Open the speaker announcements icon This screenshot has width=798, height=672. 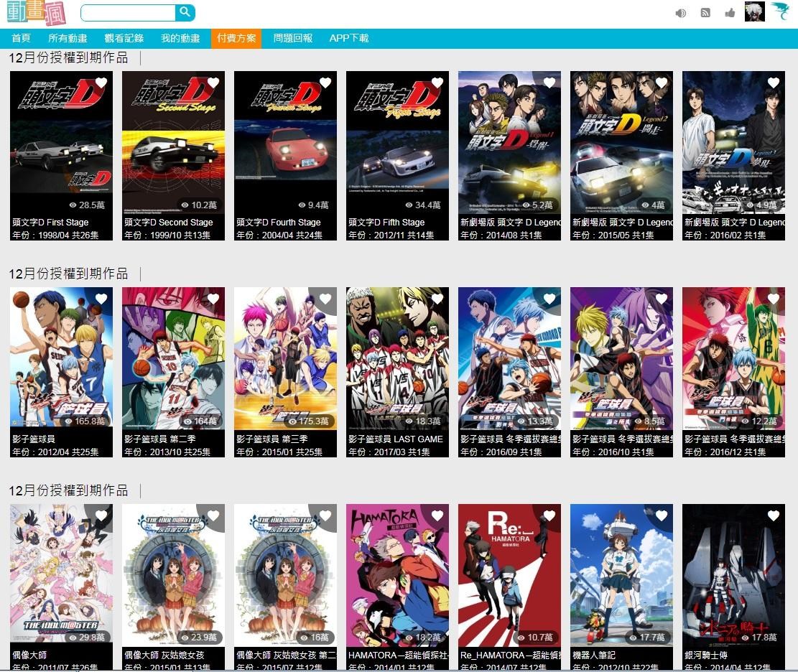(x=680, y=13)
